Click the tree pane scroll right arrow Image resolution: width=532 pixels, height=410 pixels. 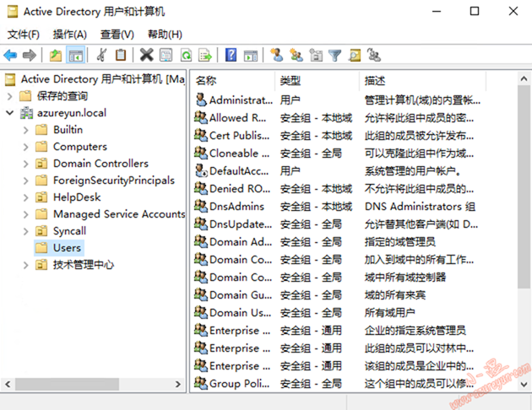click(178, 384)
